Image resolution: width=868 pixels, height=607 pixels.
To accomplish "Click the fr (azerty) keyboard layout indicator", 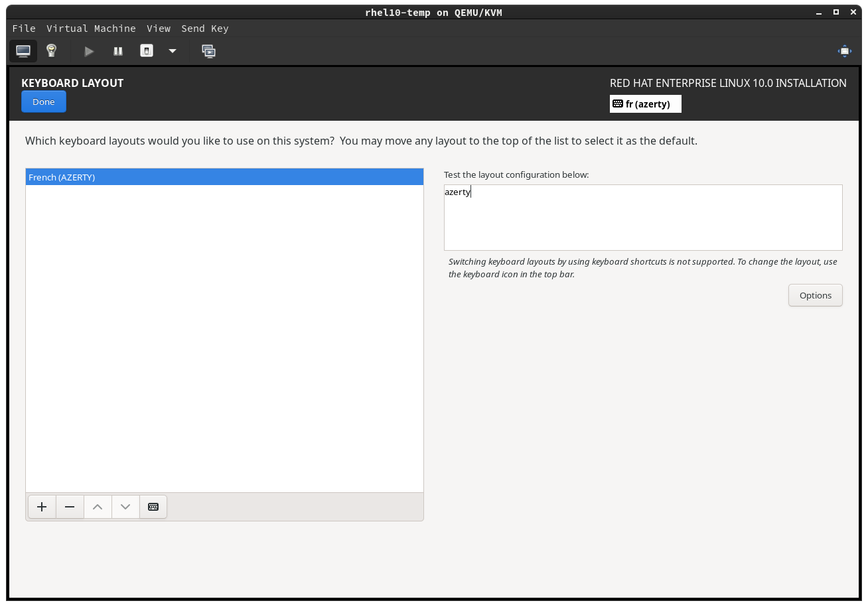I will [645, 104].
